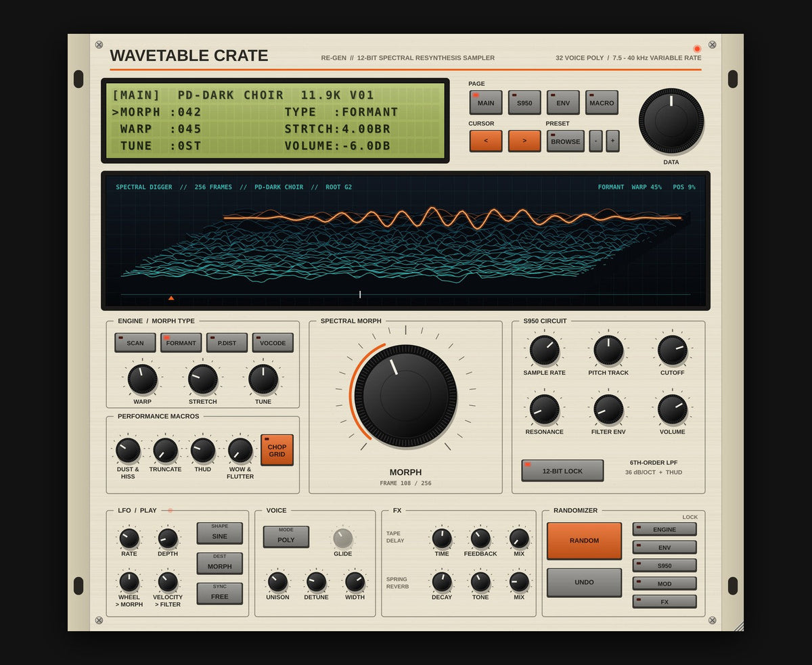
Task: Toggle the FX randomizer lock
Action: click(x=664, y=601)
